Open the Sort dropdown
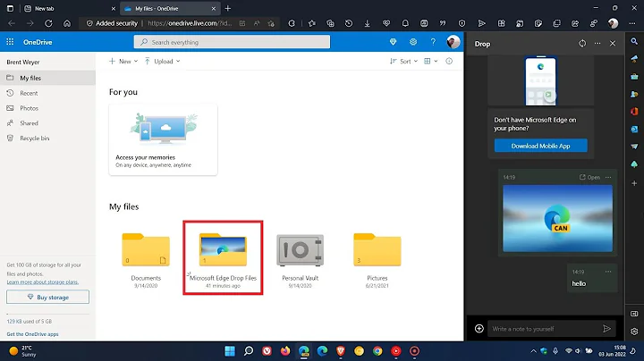This screenshot has height=361, width=644. [403, 61]
